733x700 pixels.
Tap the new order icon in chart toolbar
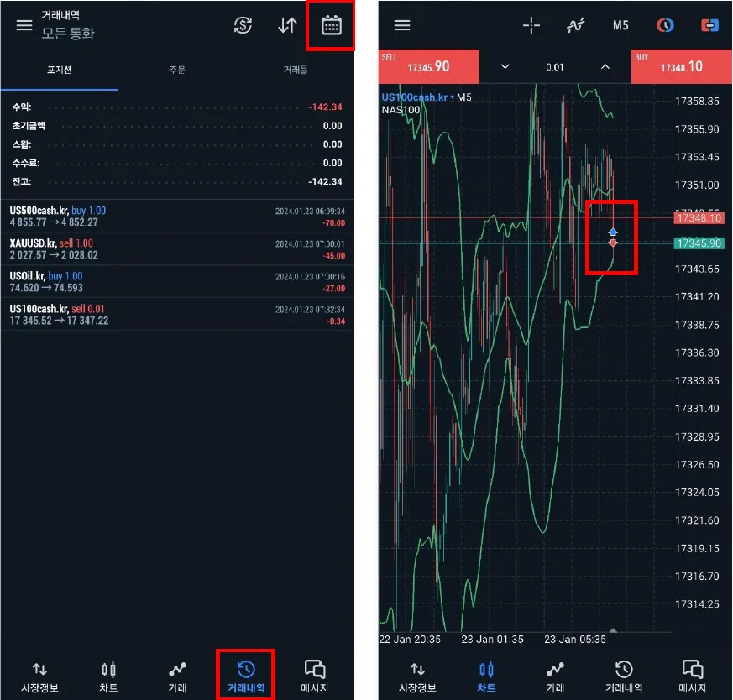[709, 25]
